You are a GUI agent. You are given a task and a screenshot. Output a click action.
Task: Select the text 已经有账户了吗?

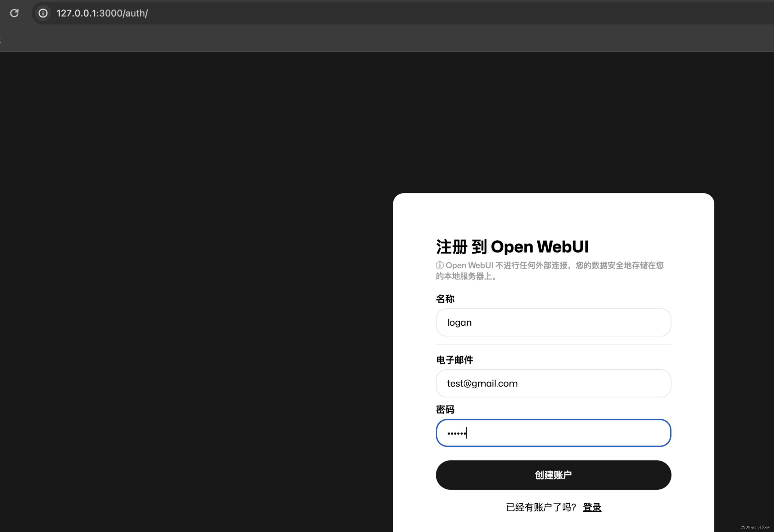541,507
